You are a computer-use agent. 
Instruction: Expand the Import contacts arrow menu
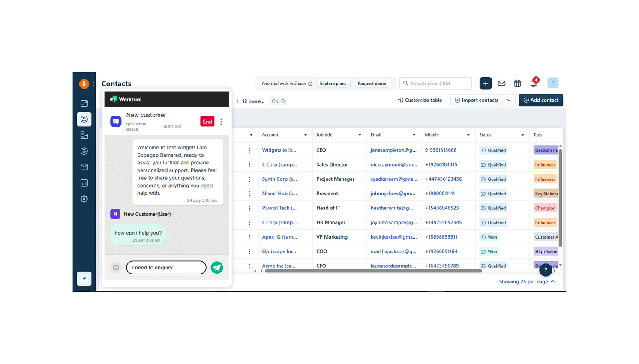coord(509,100)
